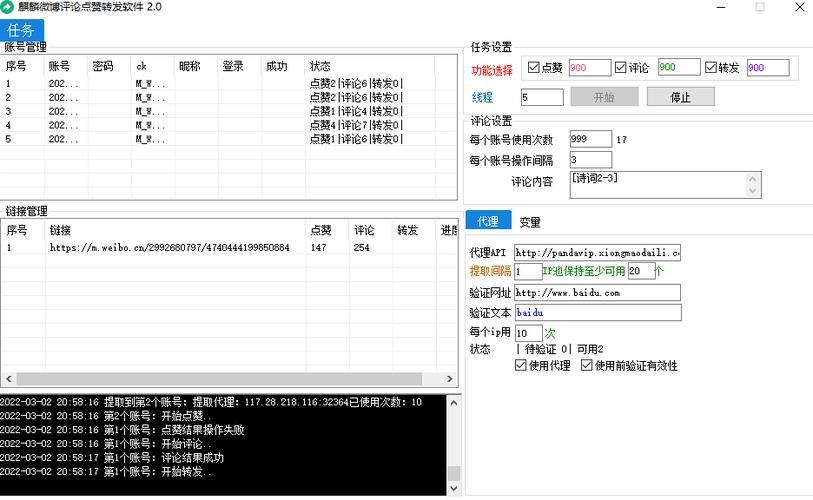Image resolution: width=813 pixels, height=500 pixels.
Task: Switch to the 代理 tab
Action: [x=488, y=220]
